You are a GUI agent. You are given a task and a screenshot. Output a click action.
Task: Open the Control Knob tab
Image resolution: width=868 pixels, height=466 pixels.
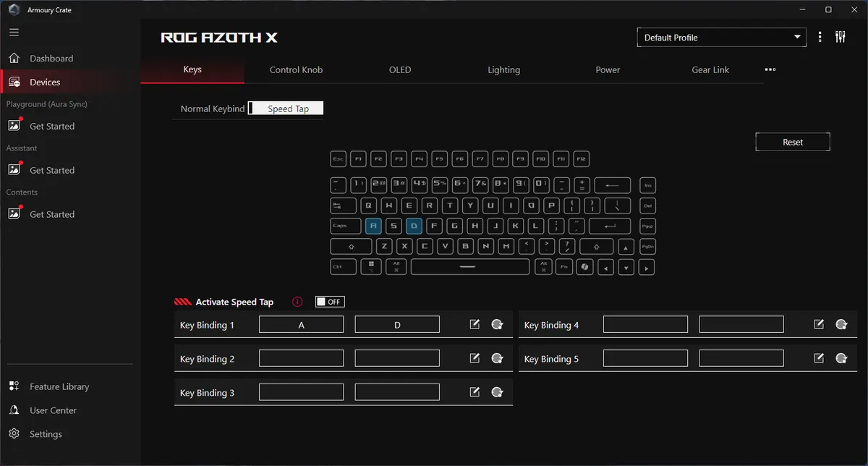click(x=296, y=69)
